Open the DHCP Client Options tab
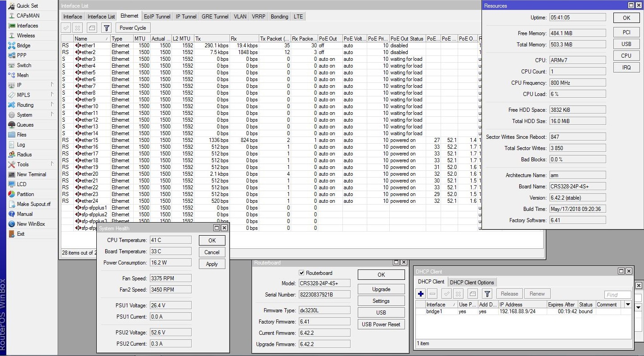This screenshot has height=356, width=644. click(472, 283)
